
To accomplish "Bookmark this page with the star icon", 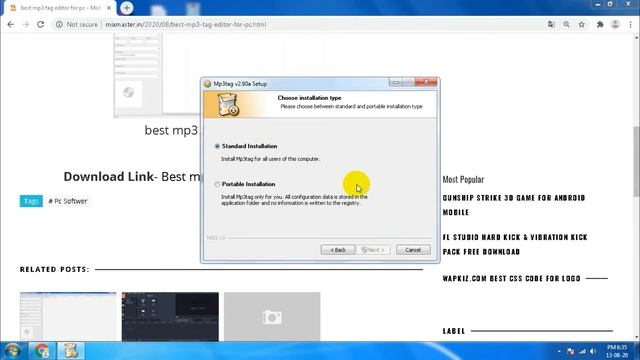I will coord(582,24).
